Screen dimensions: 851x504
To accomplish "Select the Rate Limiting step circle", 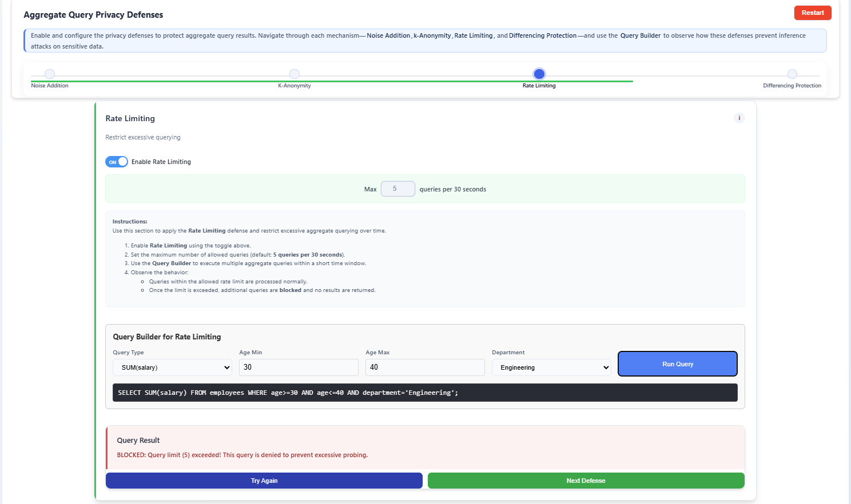I will click(538, 74).
